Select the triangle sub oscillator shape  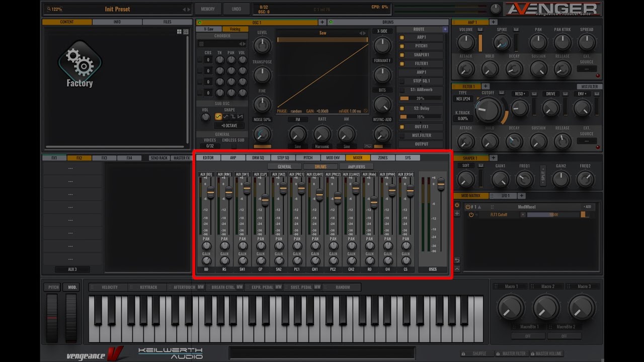pyautogui.click(x=225, y=117)
